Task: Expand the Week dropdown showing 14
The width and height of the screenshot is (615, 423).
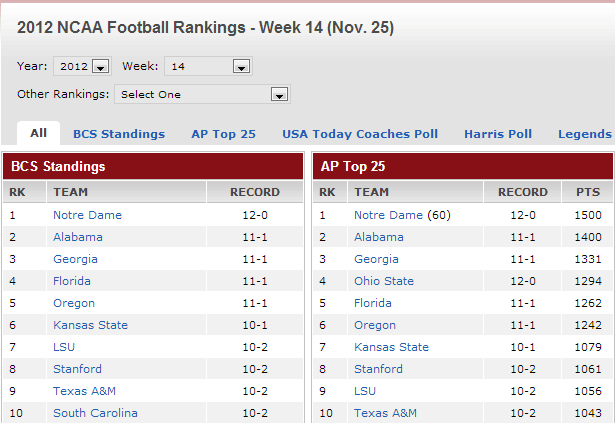Action: [208, 67]
